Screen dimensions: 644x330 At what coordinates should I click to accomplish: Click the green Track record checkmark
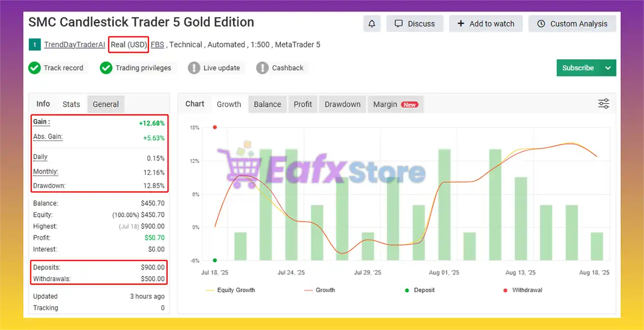[x=34, y=68]
